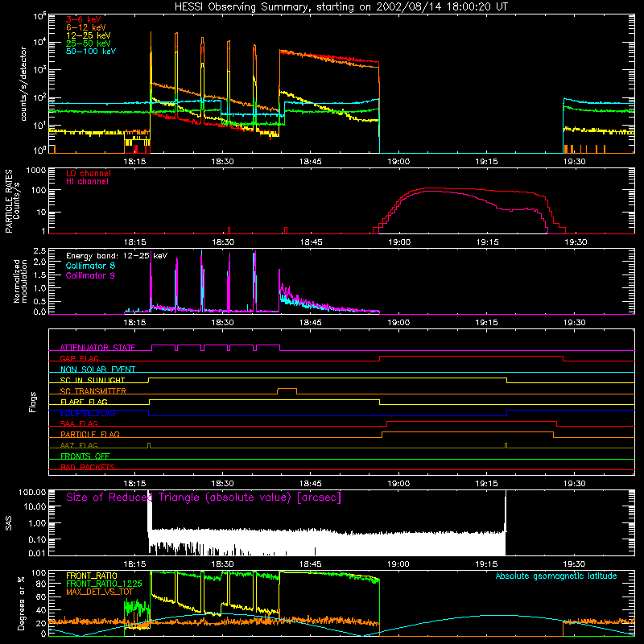Select the green FRONT_RATIO_1225 legend entry
This screenshot has height=644, width=644.
click(x=104, y=584)
